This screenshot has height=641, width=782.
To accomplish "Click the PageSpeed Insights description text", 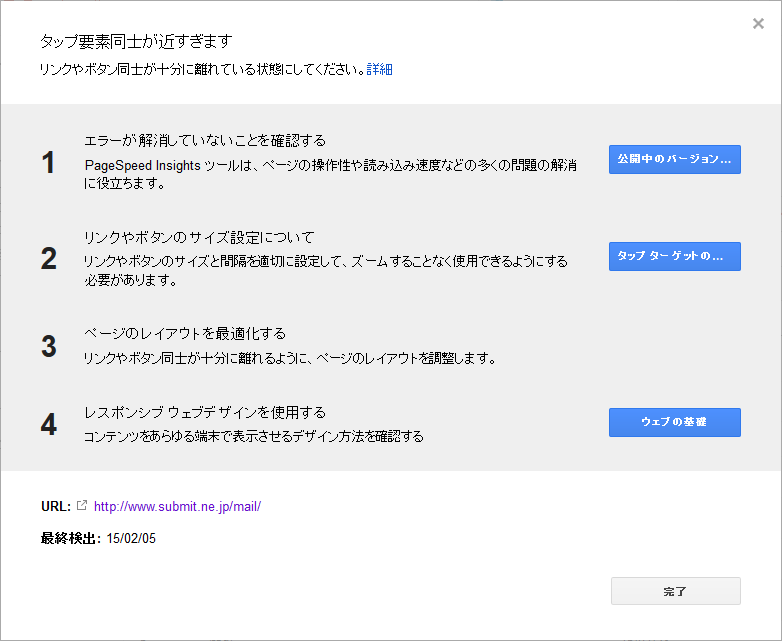I will [x=331, y=174].
